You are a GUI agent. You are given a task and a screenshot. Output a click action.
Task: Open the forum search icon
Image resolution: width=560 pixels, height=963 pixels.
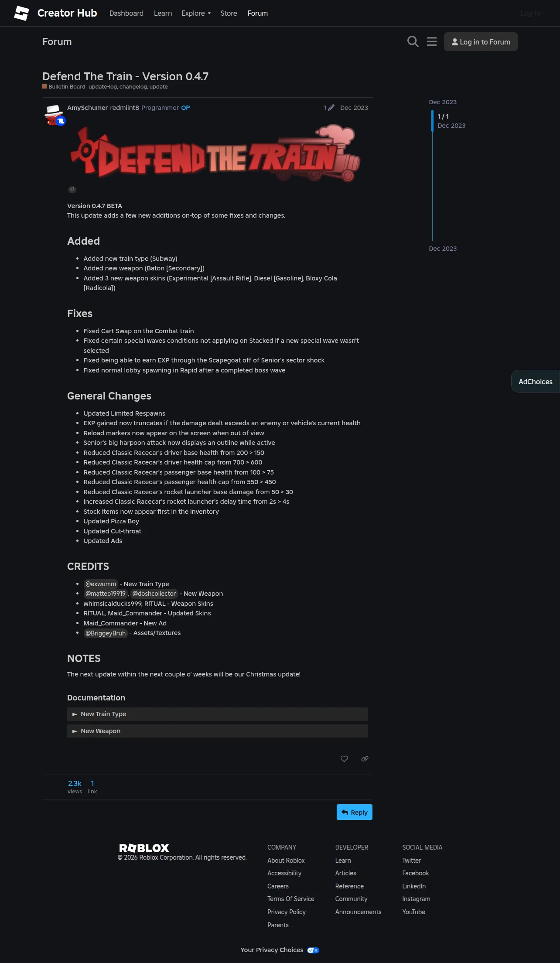pyautogui.click(x=413, y=41)
